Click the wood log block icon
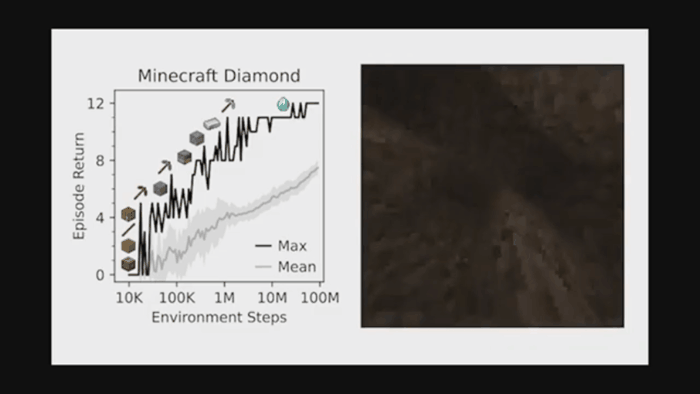The width and height of the screenshot is (700, 394). tap(128, 264)
